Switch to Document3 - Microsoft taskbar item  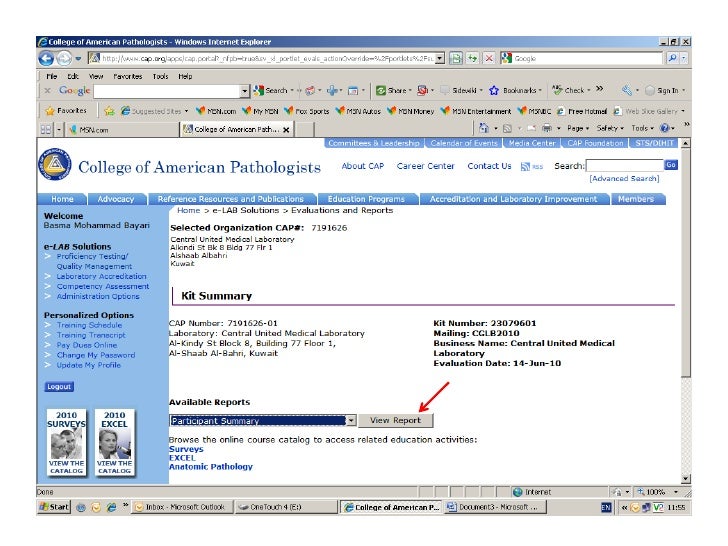495,507
